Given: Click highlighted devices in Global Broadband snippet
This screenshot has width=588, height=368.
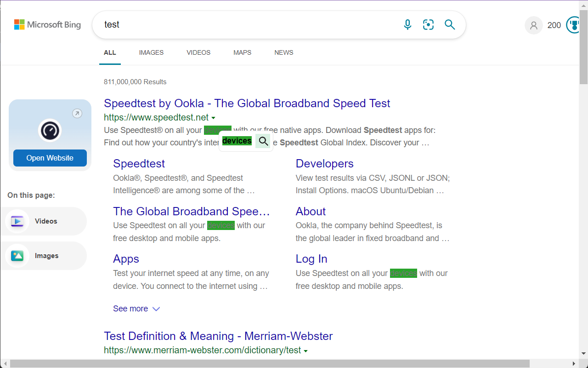Looking at the screenshot, I should point(221,225).
